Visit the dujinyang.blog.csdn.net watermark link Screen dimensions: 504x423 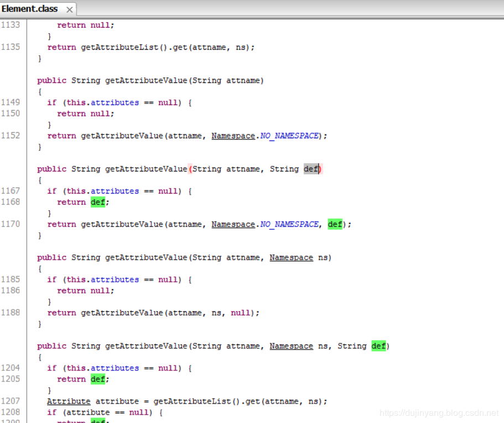[439, 412]
